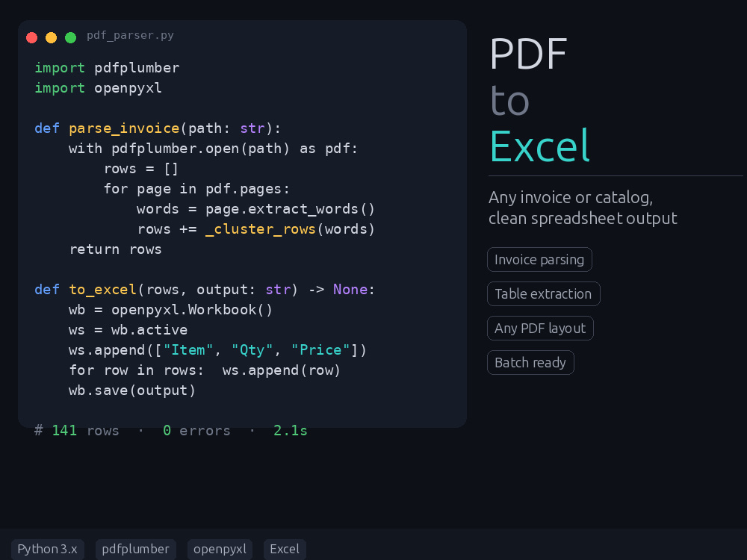Click the "clean spreadsheet output" subtitle line
Screen dimensions: 747x560
tap(583, 218)
